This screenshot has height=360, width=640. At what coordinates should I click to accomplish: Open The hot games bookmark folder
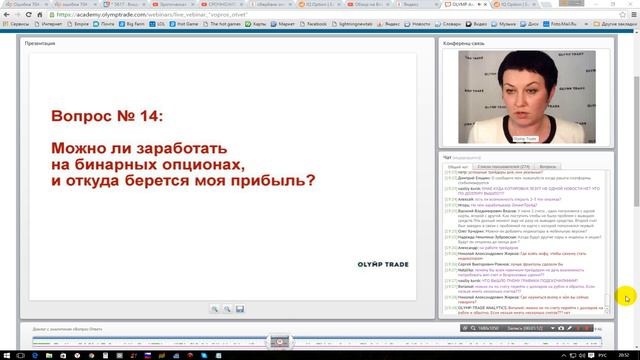click(222, 24)
